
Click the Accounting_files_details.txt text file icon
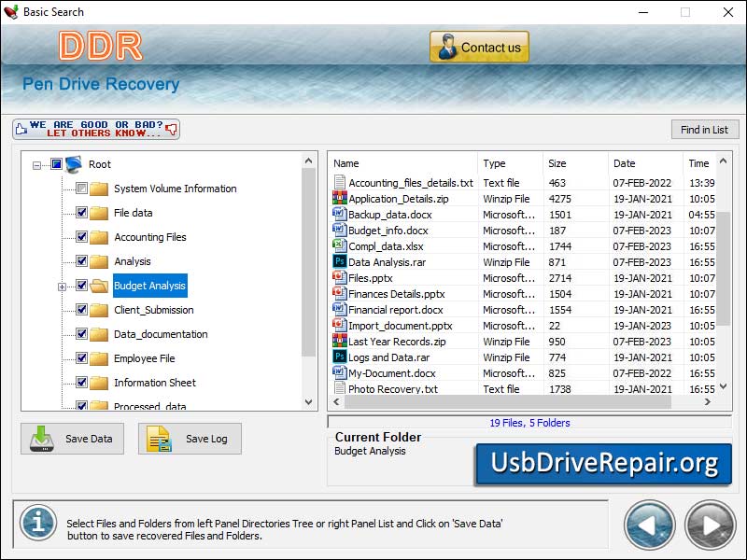[339, 182]
